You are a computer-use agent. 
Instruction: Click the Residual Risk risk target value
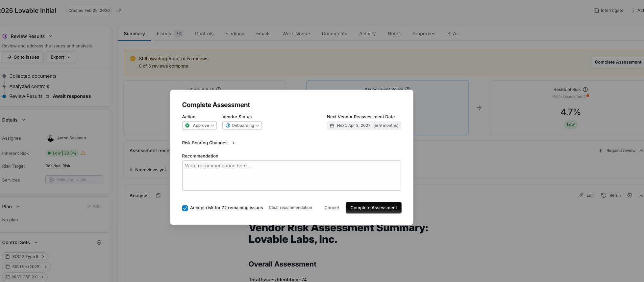tap(58, 166)
